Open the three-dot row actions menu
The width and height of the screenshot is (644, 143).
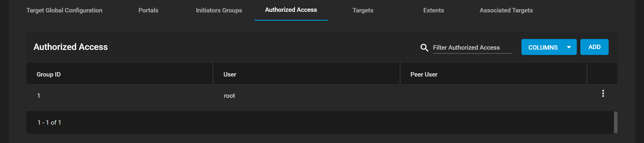pyautogui.click(x=603, y=93)
